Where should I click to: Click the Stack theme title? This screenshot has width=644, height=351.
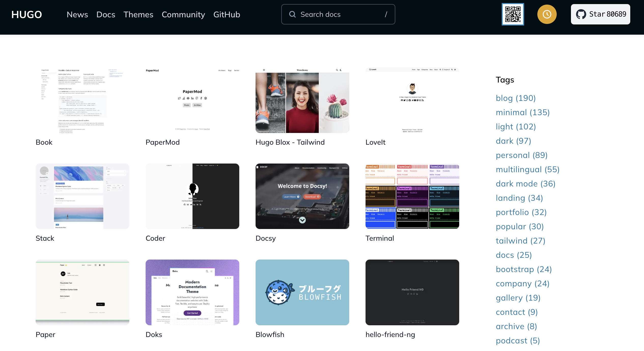(x=45, y=238)
